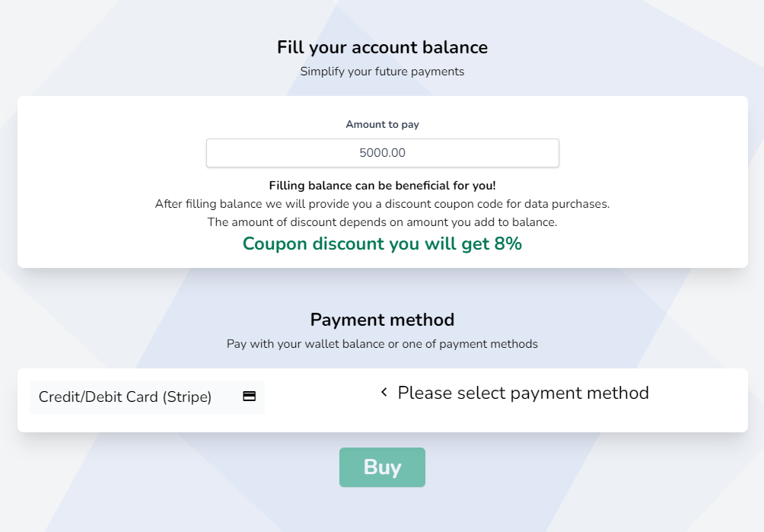Click the credit card icon beside Stripe
Screen dimensions: 764x532
tap(249, 397)
